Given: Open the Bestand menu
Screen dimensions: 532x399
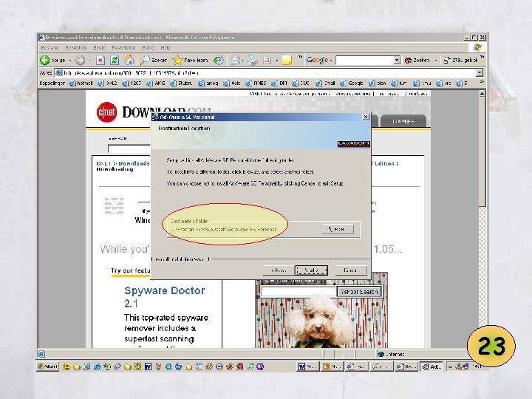Looking at the screenshot, I should coord(50,48).
